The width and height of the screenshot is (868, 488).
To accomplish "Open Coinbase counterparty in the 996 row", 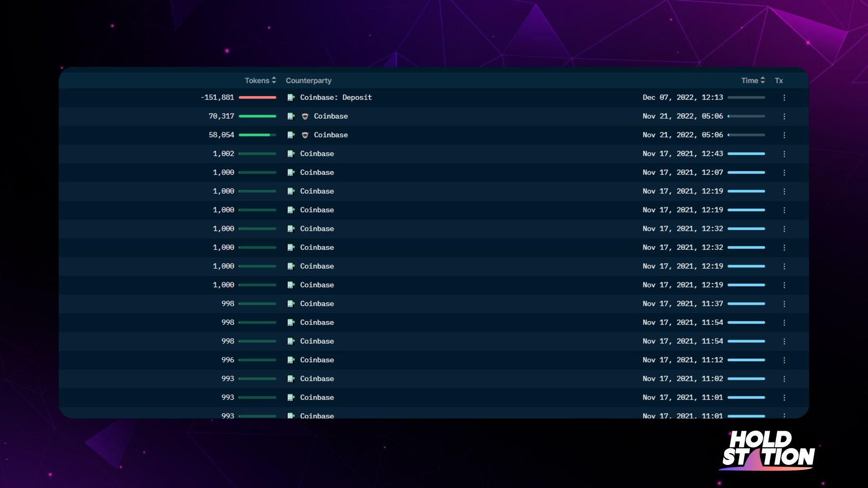I will pyautogui.click(x=317, y=360).
